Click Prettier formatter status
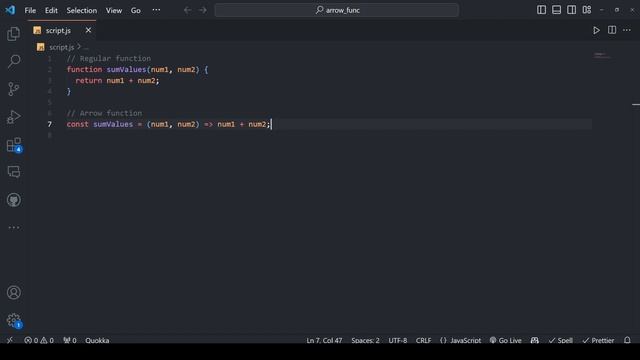640x360 pixels. point(598,340)
